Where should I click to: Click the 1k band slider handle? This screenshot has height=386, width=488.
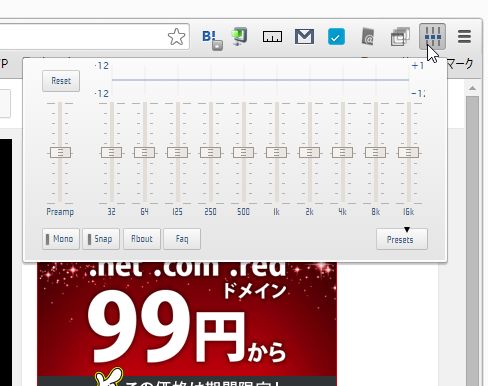(276, 153)
